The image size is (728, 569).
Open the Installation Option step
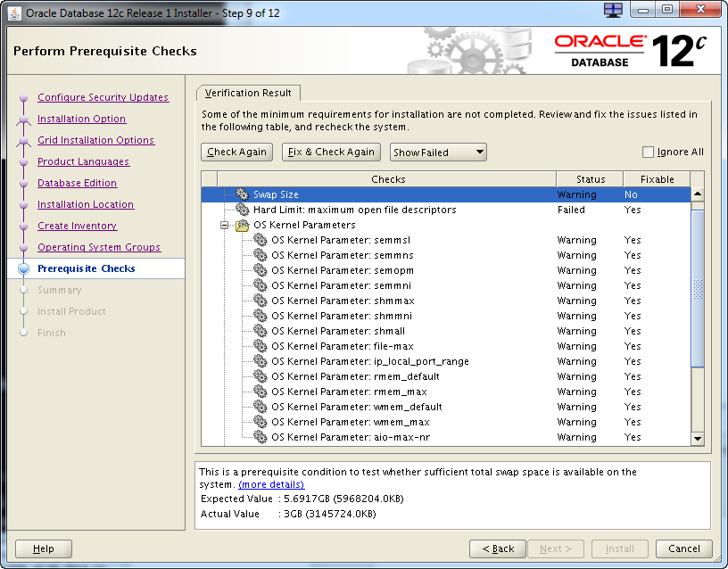82,119
